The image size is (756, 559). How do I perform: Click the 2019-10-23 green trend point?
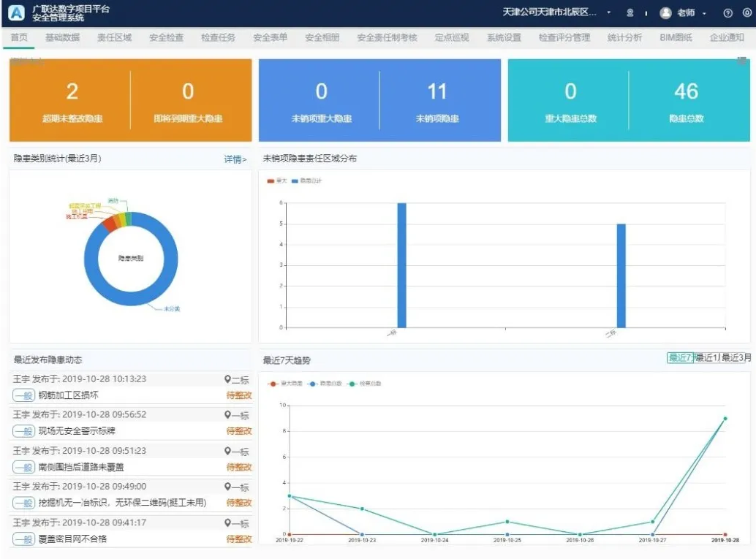coord(362,509)
